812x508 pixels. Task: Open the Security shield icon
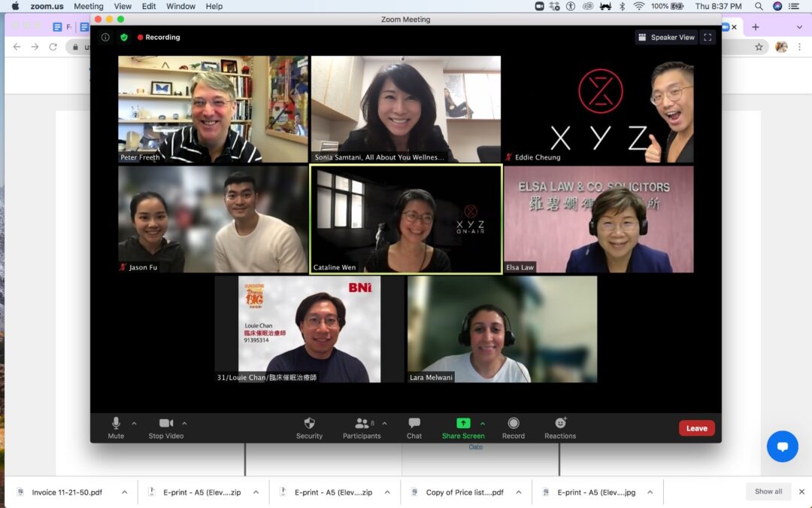point(309,424)
